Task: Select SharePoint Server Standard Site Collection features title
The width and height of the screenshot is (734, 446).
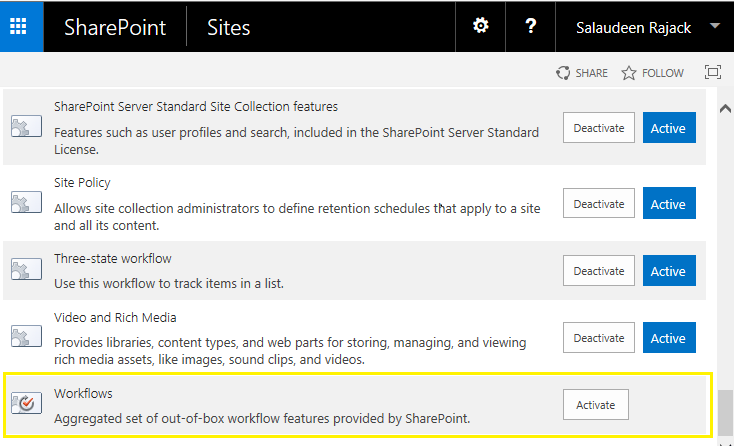Action: (x=196, y=107)
